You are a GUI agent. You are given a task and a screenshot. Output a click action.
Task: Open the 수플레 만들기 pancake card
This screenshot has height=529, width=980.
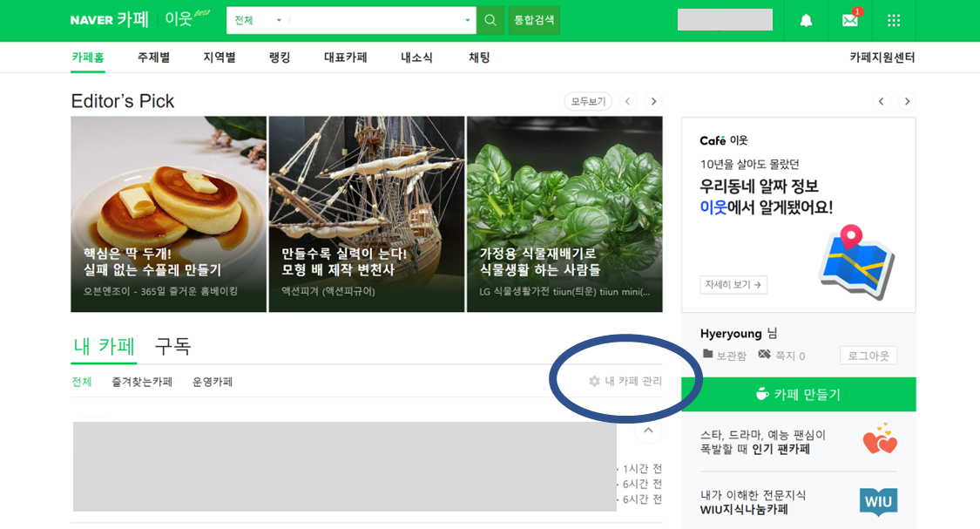pyautogui.click(x=169, y=214)
